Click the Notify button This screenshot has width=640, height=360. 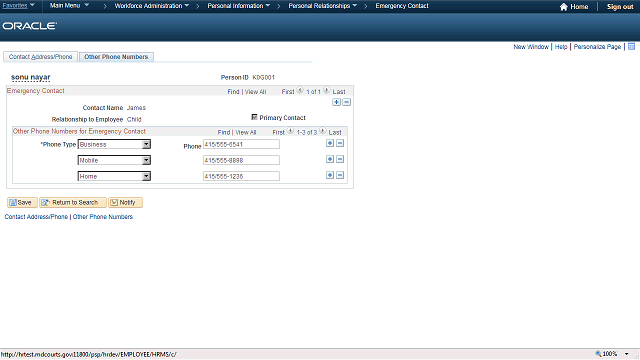click(x=126, y=202)
